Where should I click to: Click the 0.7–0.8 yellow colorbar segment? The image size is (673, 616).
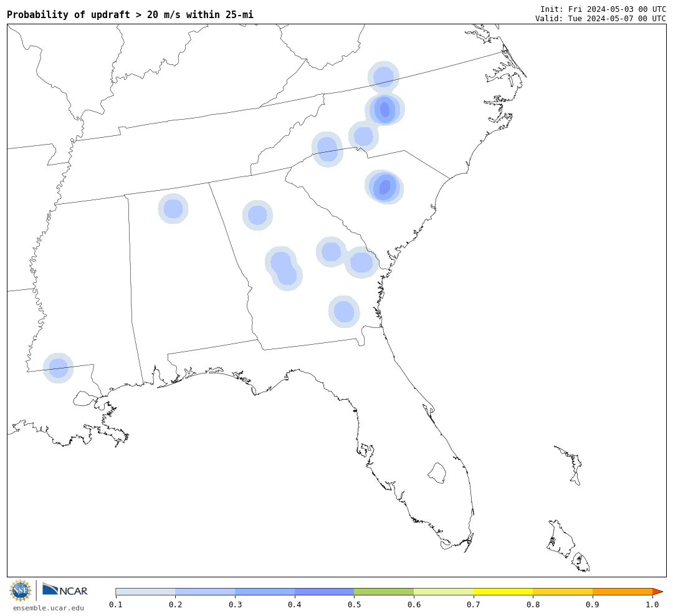pyautogui.click(x=504, y=592)
